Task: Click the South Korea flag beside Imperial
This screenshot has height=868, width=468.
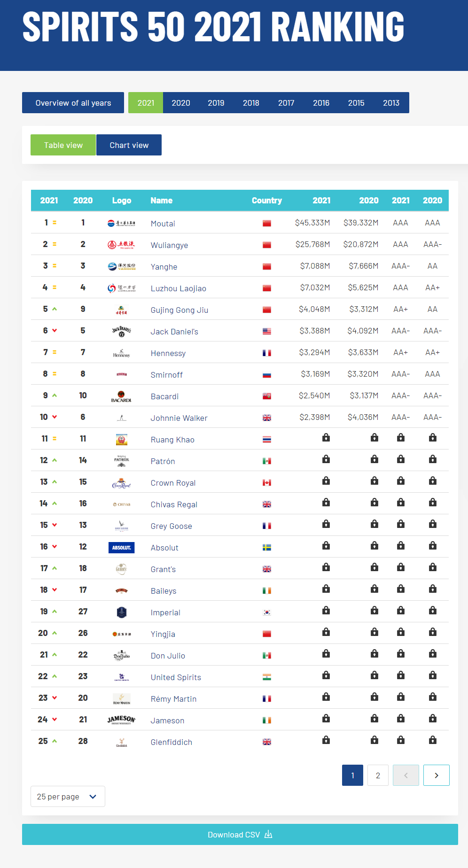Action: tap(267, 612)
